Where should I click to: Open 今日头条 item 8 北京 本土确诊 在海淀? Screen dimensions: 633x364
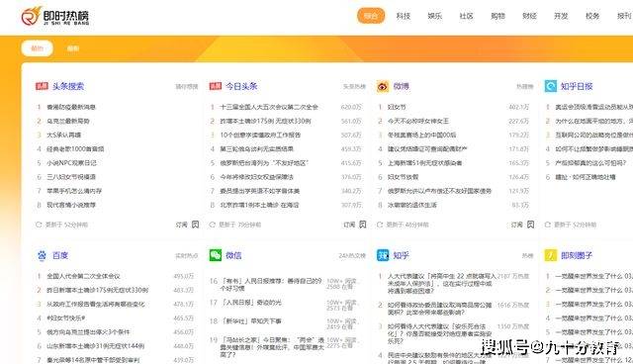(259, 205)
